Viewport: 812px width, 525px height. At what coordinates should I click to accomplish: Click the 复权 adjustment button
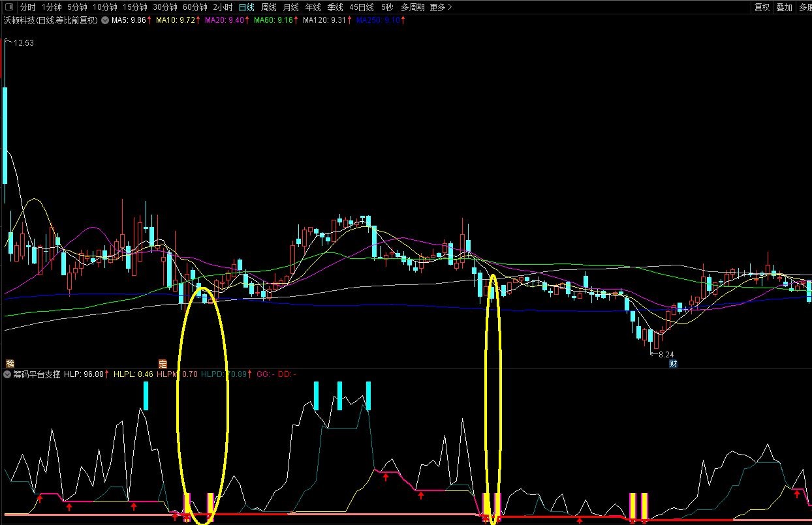[x=762, y=8]
